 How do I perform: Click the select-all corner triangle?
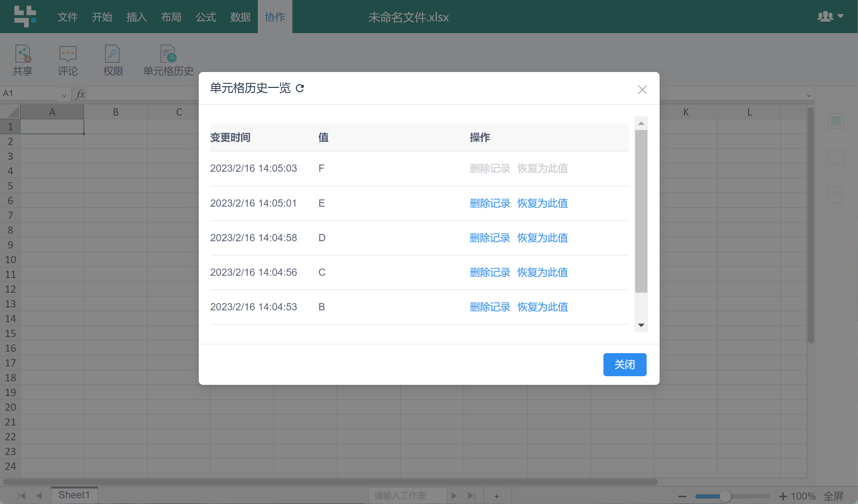pyautogui.click(x=13, y=112)
